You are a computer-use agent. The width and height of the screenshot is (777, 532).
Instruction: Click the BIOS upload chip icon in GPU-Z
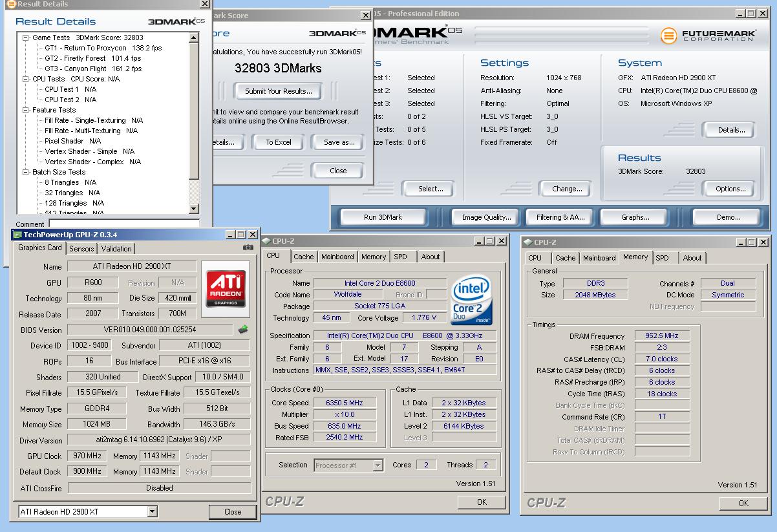pos(243,330)
